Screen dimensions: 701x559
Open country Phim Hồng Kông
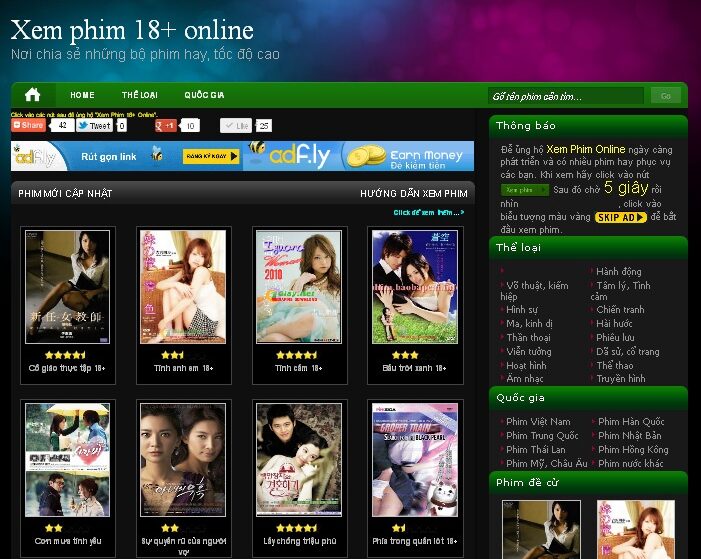click(x=633, y=450)
